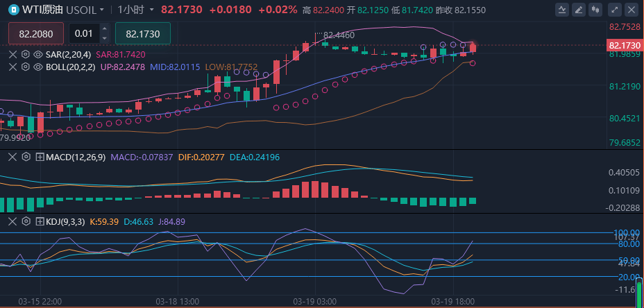Click the 低 81.7420 low value
The height and width of the screenshot is (308, 644).
[x=412, y=10]
